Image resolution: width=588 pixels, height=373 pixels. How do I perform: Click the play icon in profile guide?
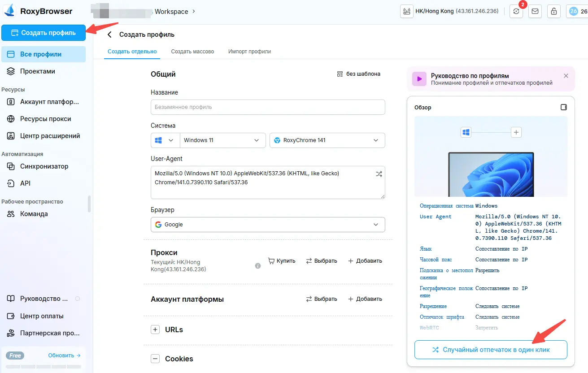419,79
